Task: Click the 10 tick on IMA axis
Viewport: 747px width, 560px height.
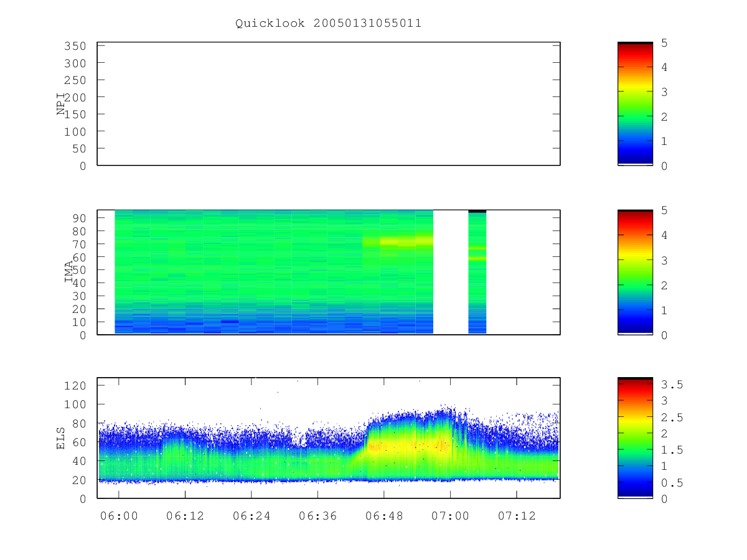Action: 80,322
